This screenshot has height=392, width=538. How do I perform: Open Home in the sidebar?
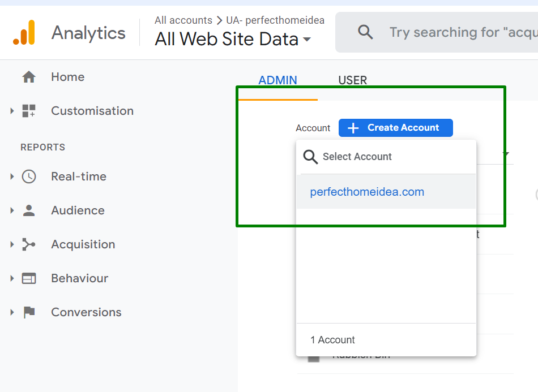67,77
